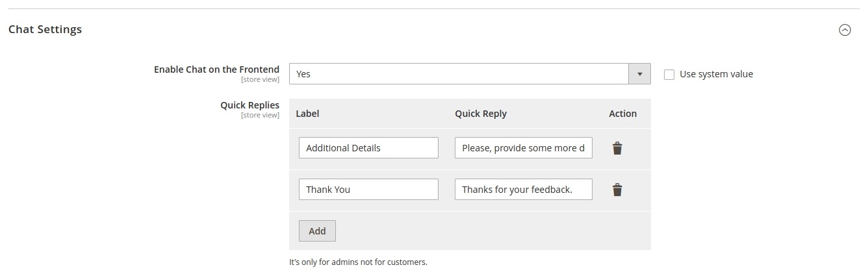Click the 'Please, provide some more' reply field
868x276 pixels.
pyautogui.click(x=523, y=147)
